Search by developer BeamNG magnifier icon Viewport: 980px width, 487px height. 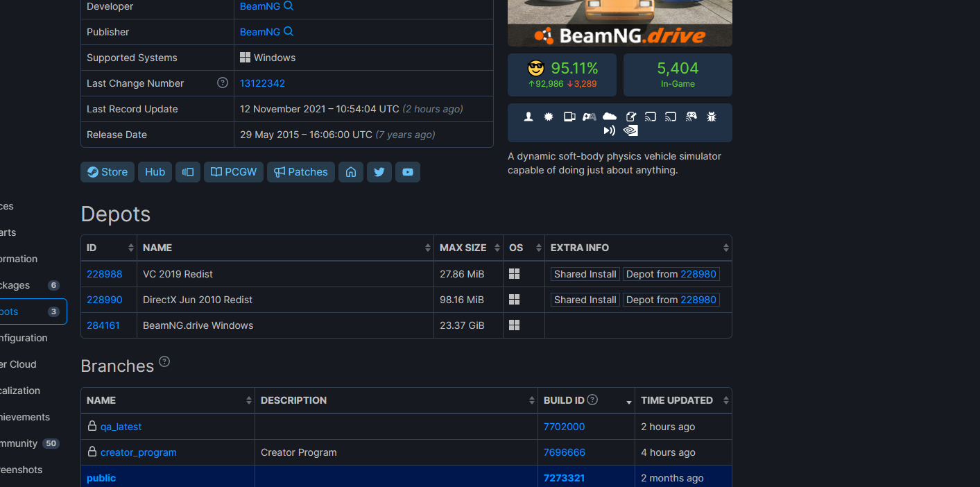(289, 6)
